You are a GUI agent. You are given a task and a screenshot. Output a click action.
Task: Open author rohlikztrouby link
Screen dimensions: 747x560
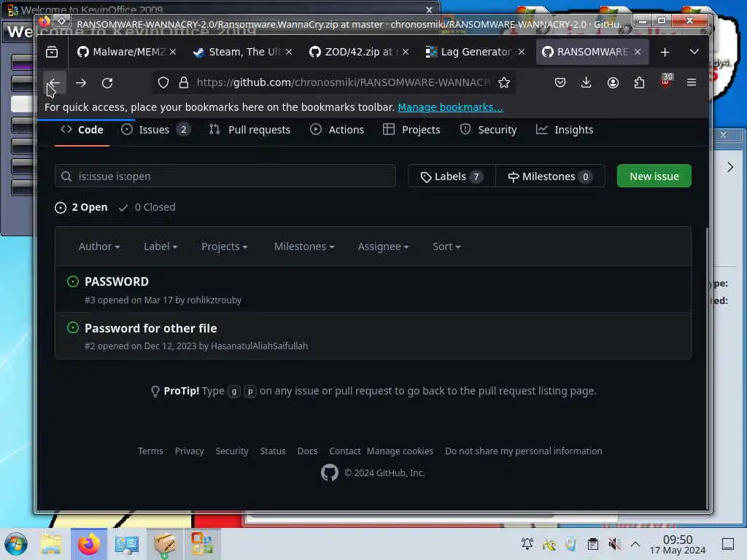(x=214, y=300)
